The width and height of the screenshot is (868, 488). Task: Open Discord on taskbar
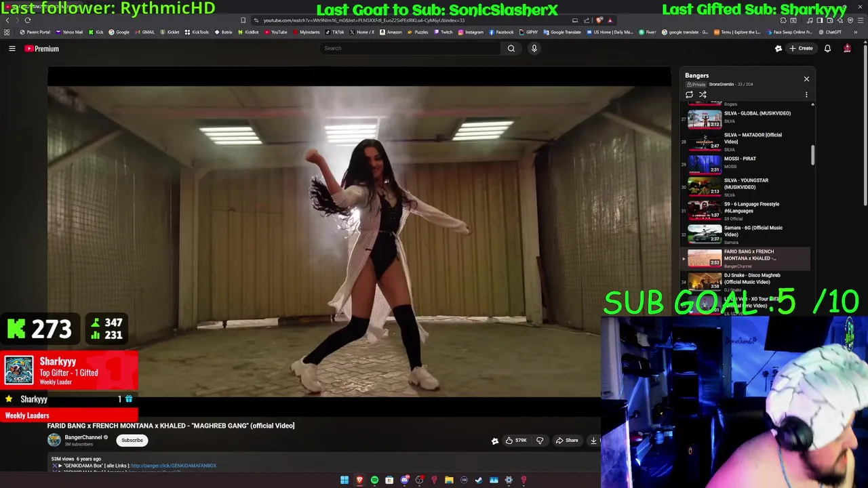[404, 480]
